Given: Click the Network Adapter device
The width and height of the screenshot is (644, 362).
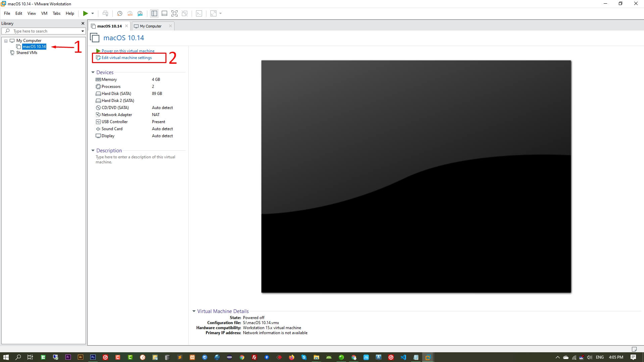Looking at the screenshot, I should point(140,115).
